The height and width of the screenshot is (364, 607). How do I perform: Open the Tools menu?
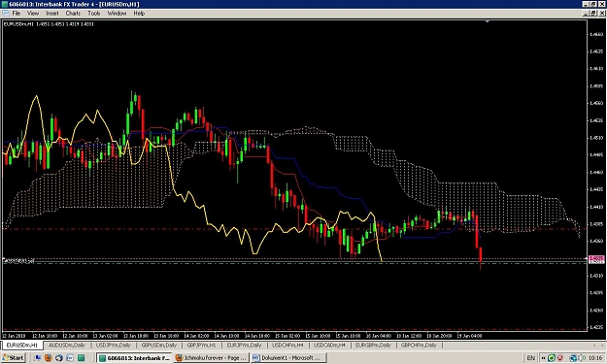point(94,14)
